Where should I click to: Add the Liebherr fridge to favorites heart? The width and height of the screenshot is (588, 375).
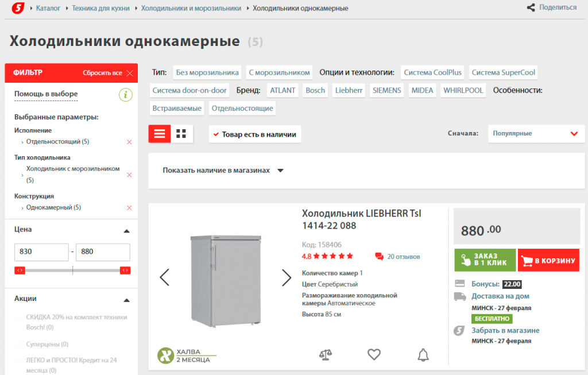point(374,354)
